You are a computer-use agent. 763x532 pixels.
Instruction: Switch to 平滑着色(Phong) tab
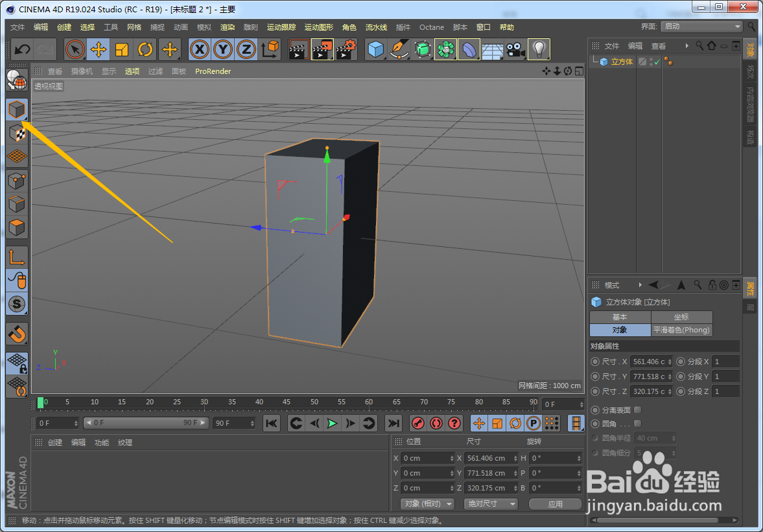tap(681, 330)
